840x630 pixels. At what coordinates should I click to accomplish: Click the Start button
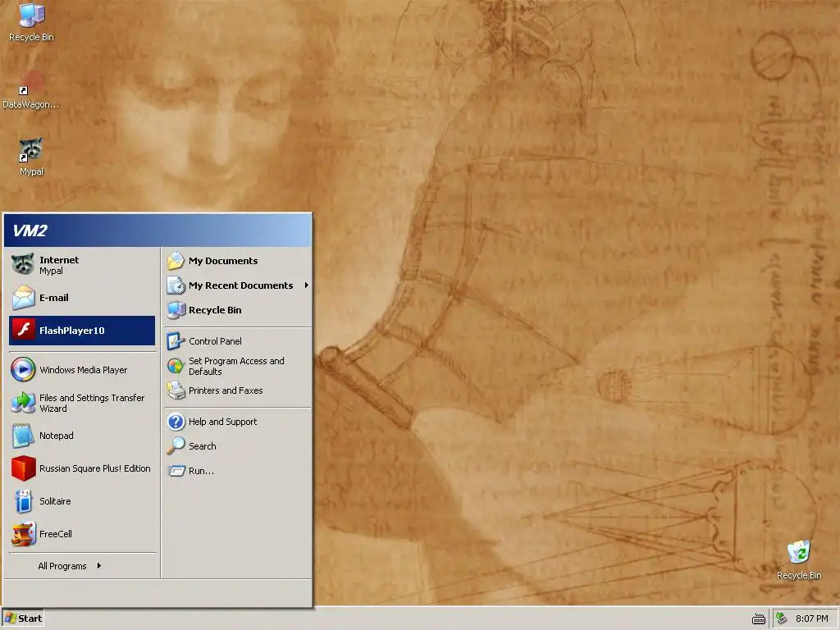pyautogui.click(x=22, y=619)
